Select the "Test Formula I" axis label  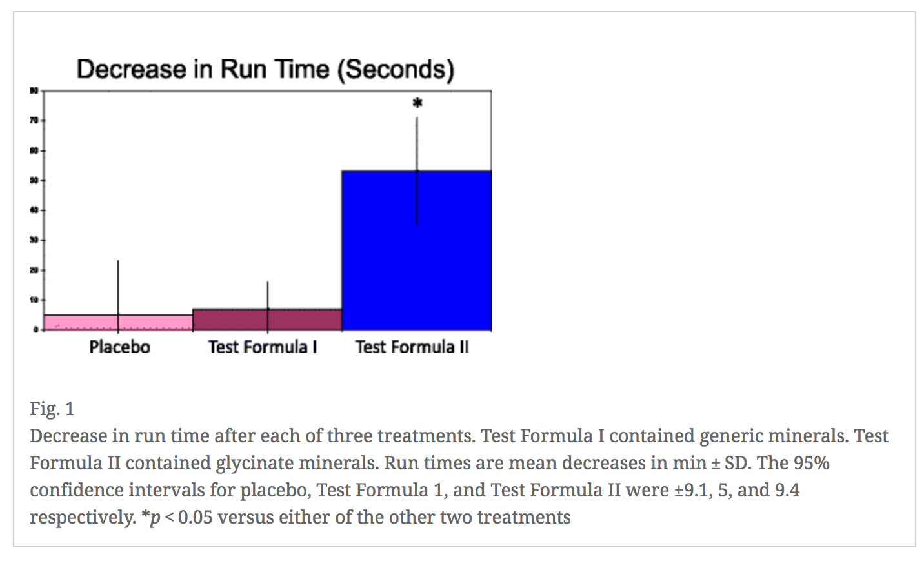[x=263, y=347]
